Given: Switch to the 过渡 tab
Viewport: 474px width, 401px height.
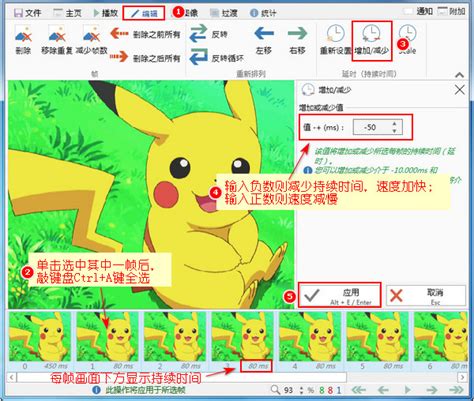Looking at the screenshot, I should 224,13.
